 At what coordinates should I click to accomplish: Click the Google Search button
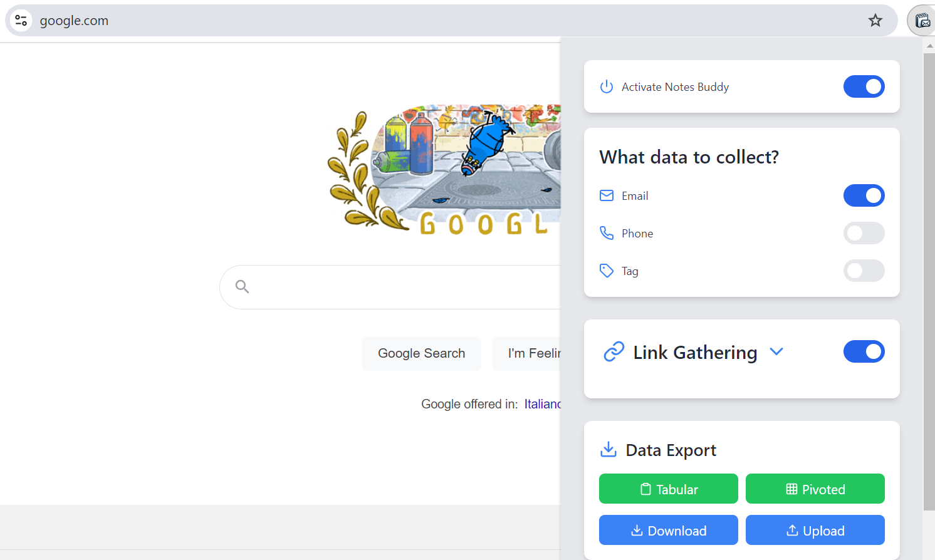coord(422,353)
